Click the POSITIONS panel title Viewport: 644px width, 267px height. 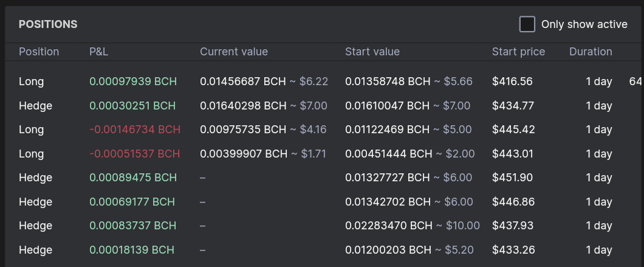point(48,24)
